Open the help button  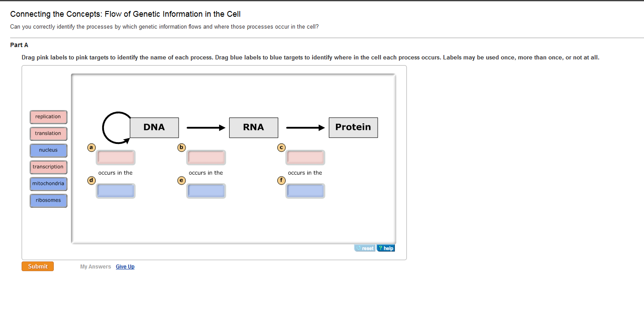pyautogui.click(x=386, y=248)
